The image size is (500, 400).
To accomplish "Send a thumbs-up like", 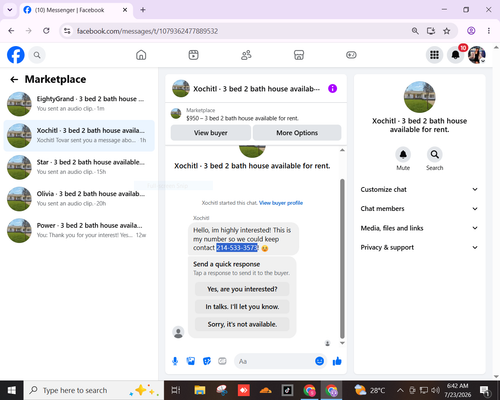I will (x=337, y=361).
